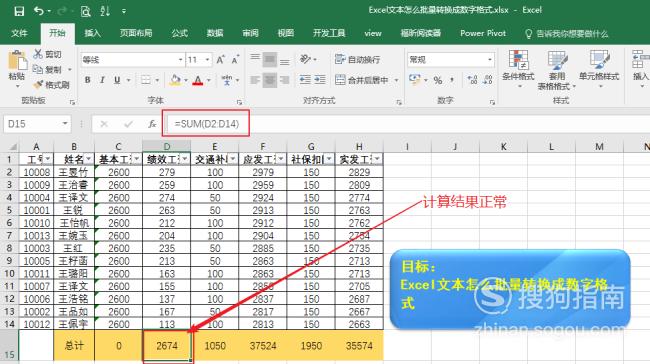This screenshot has height=364, width=650.
Task: Select the Format Painter brush
Action: point(38,85)
